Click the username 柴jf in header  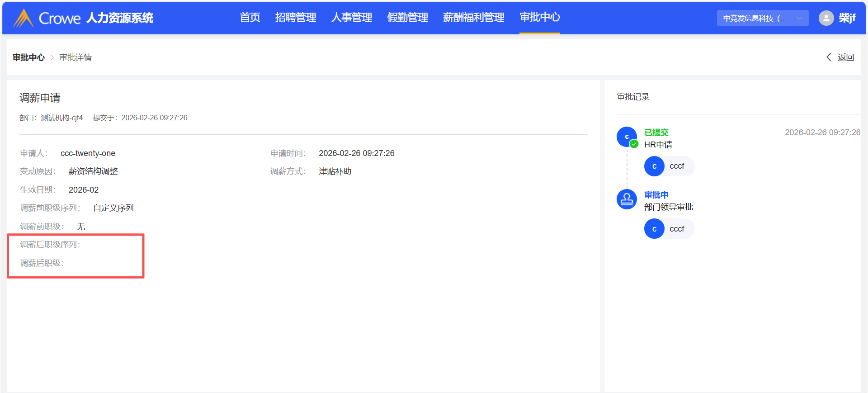click(847, 18)
